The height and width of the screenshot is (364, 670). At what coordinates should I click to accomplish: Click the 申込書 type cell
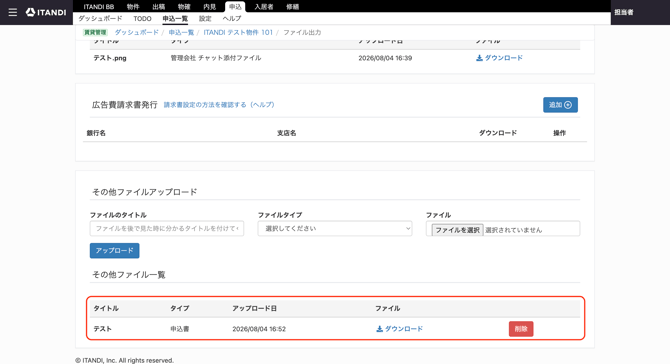coord(179,329)
